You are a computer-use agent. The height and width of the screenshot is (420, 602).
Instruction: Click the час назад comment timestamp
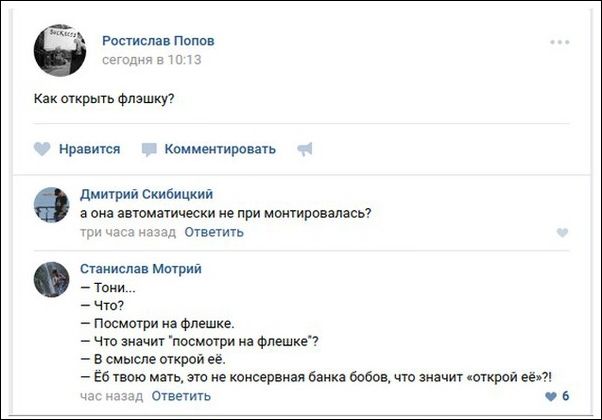coord(110,396)
